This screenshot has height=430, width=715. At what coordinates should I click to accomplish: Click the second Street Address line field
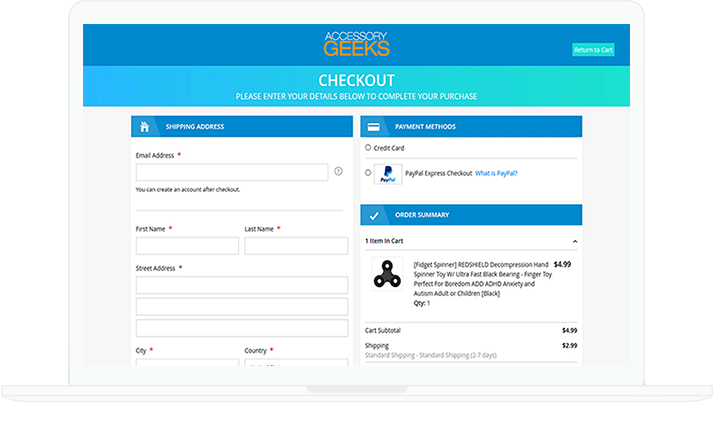pyautogui.click(x=241, y=306)
